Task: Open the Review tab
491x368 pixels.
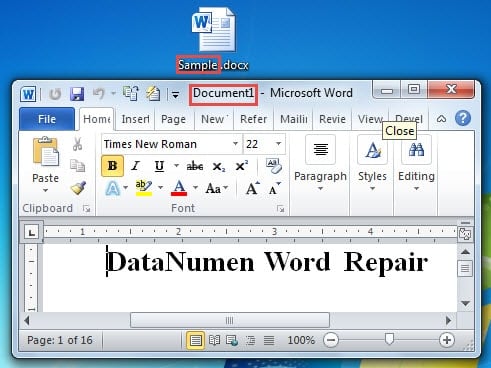Action: tap(332, 119)
